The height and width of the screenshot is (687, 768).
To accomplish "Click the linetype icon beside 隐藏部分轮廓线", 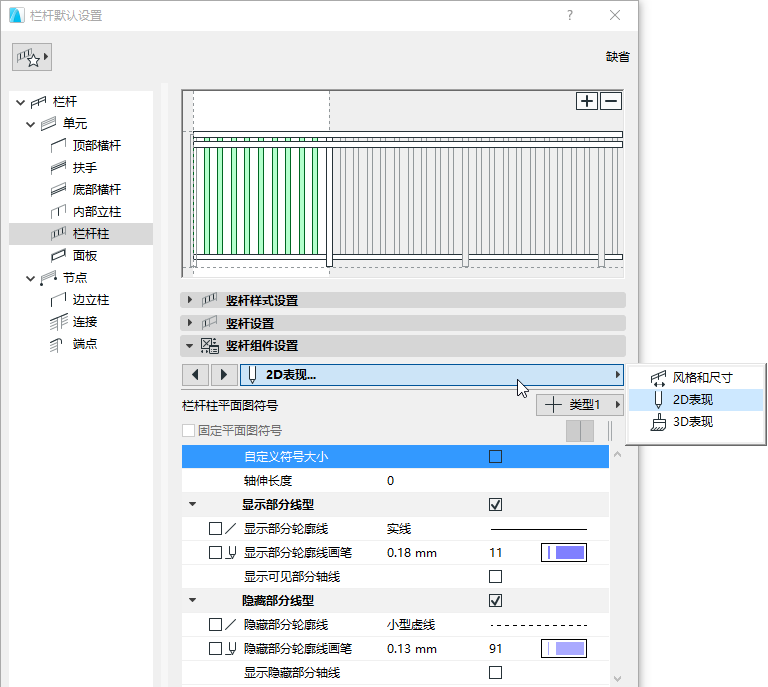I will (230, 625).
